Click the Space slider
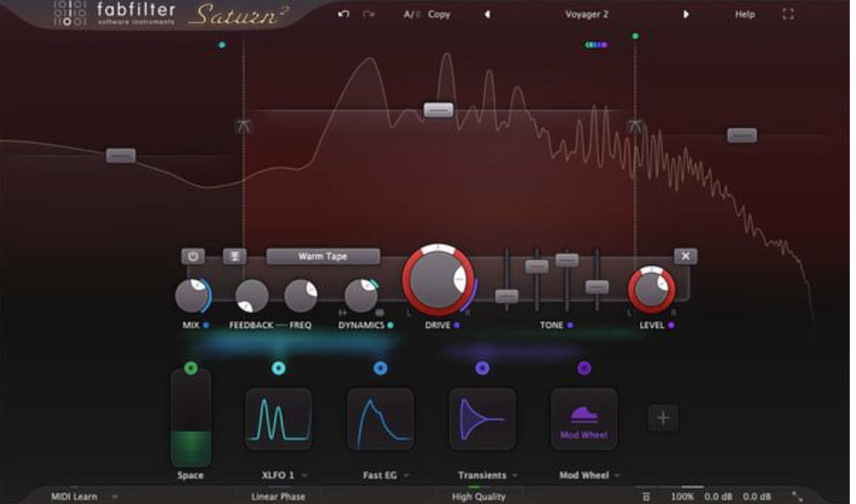Screen dimensions: 856x504 coord(190,418)
